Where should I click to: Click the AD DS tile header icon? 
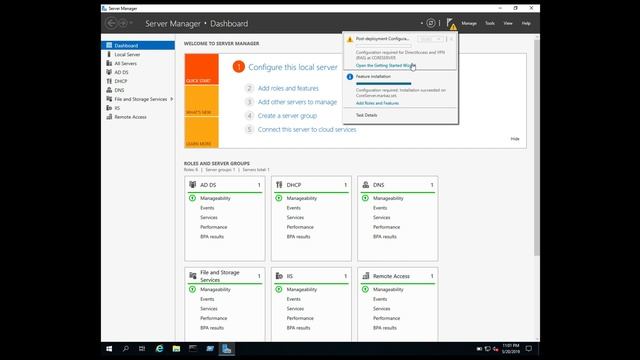(193, 185)
